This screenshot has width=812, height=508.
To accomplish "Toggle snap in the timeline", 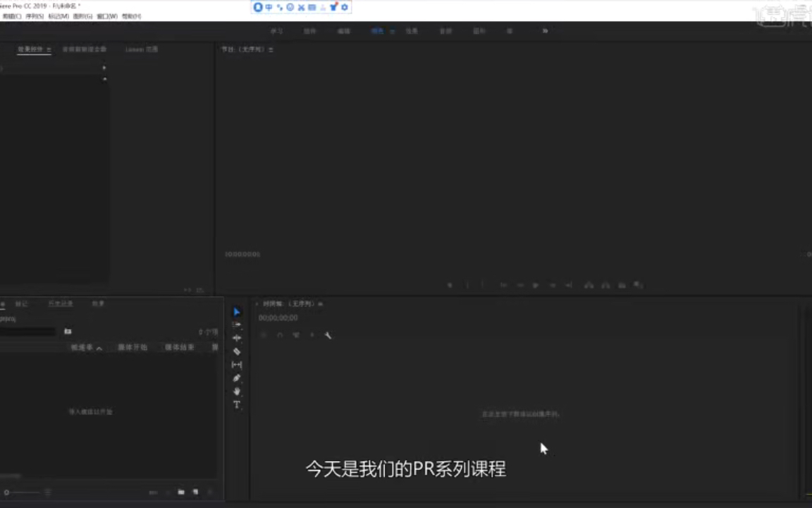I will point(279,335).
